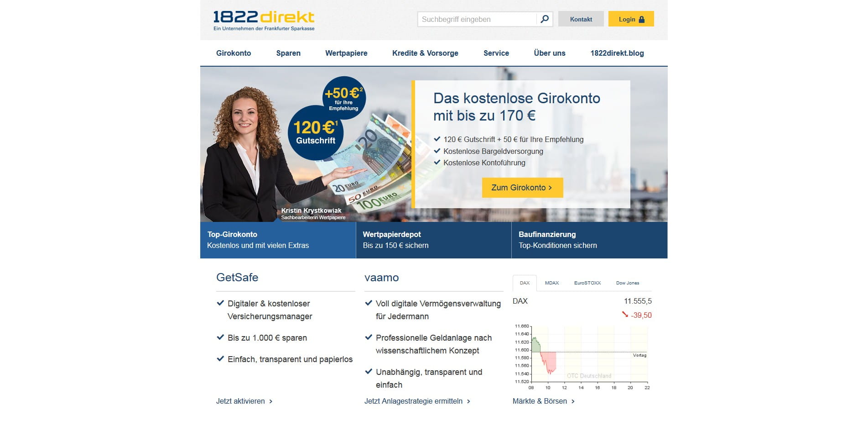Click the text "Top-Konditionen sichern"

(x=557, y=246)
